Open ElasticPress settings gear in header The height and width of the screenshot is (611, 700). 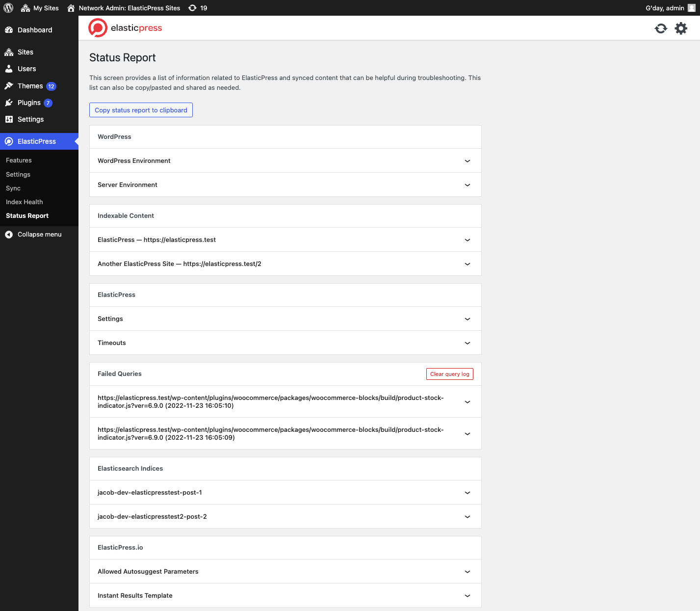(681, 28)
